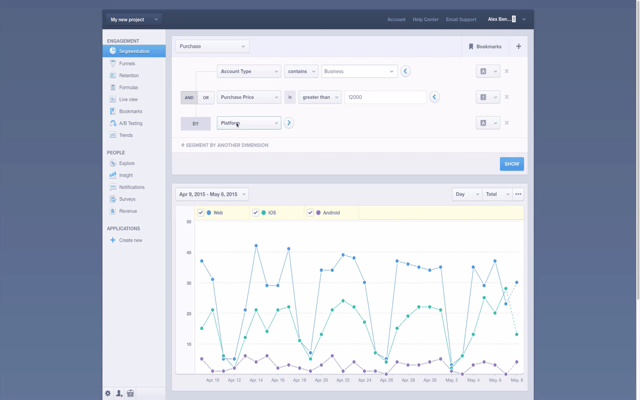Switch the filter operator to OR
Screen dimensions: 640x400
206,98
